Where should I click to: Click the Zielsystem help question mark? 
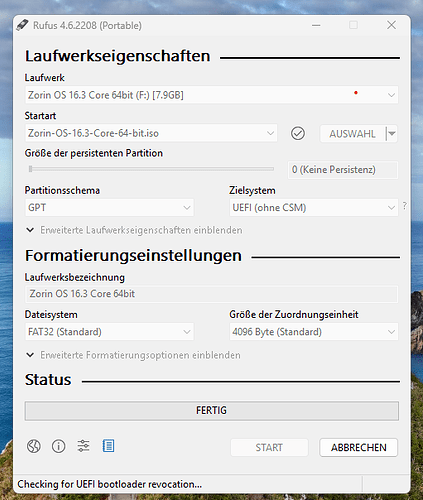(x=405, y=206)
